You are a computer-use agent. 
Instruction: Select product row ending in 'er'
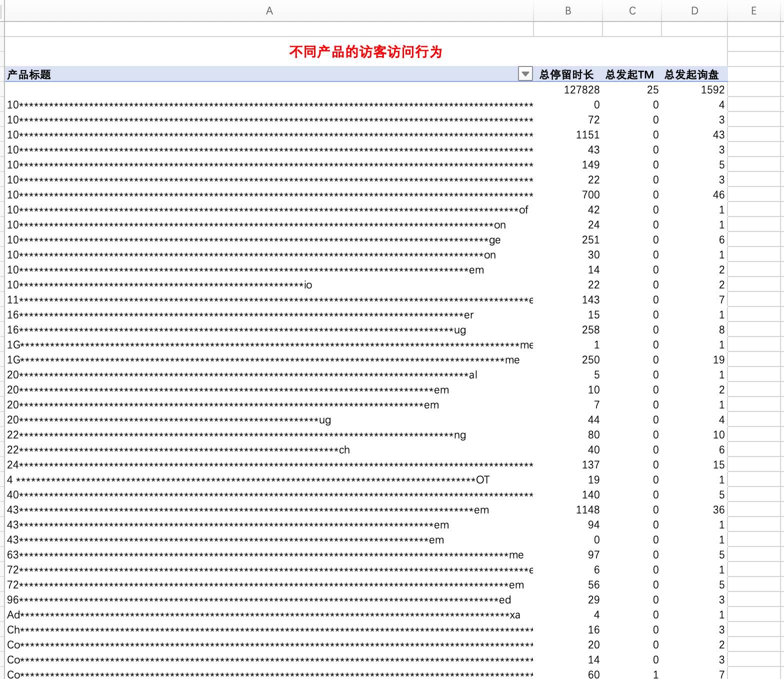(x=269, y=314)
